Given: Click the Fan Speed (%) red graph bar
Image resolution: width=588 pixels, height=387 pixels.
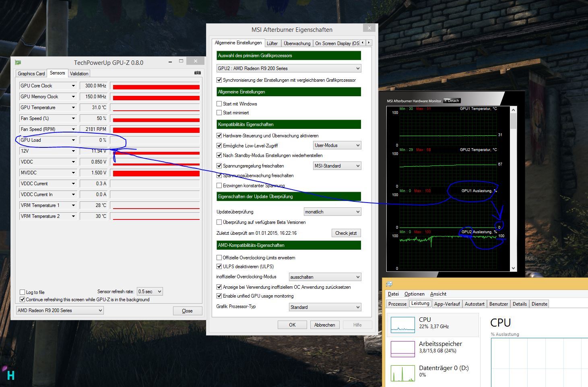Looking at the screenshot, I should coord(156,120).
